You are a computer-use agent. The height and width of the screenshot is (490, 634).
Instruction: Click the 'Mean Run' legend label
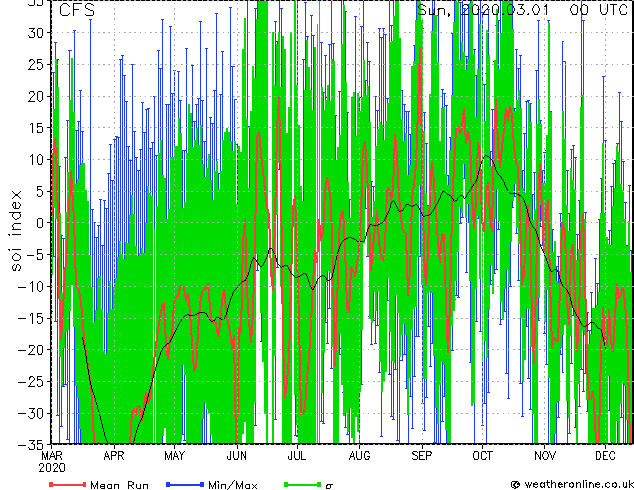click(x=119, y=485)
